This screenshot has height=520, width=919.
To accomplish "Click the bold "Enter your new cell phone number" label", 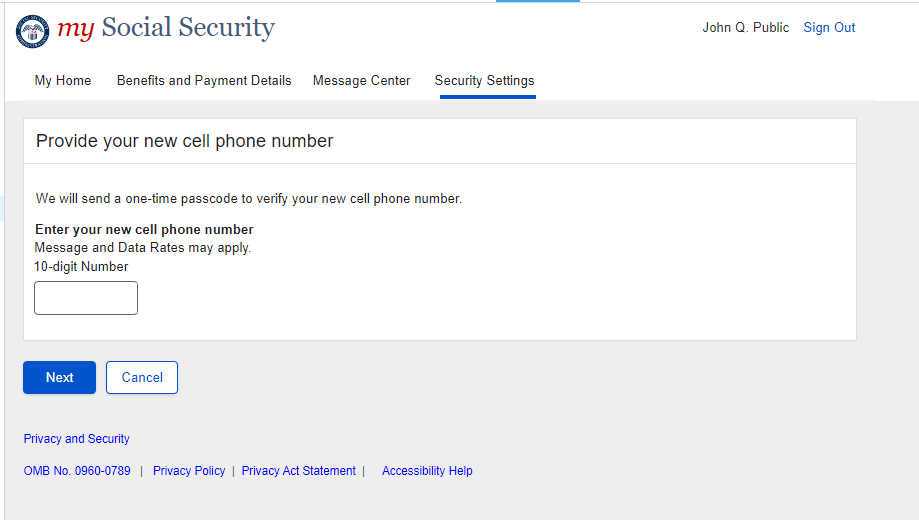I will point(144,230).
